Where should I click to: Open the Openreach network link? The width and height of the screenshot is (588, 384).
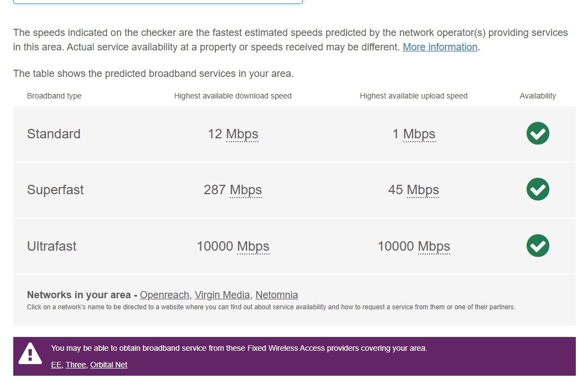[x=165, y=295]
